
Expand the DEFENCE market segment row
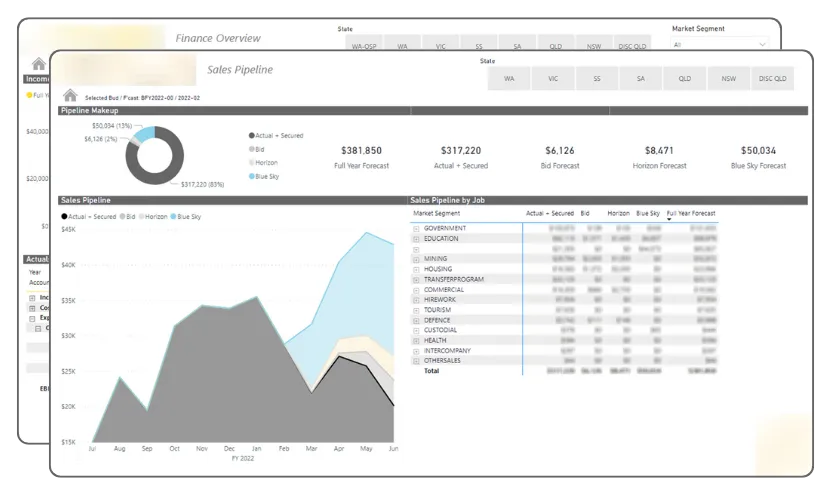[x=417, y=321]
